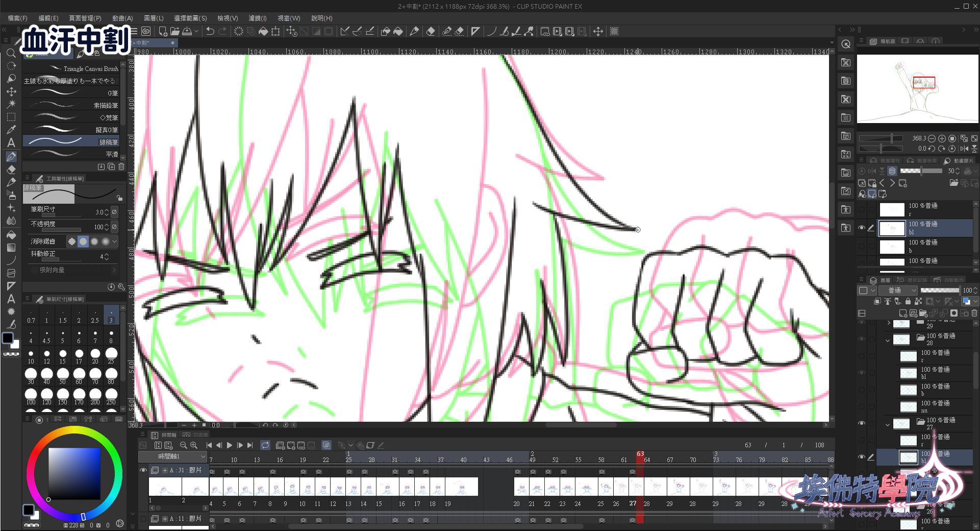Play the animation in timeline
This screenshot has height=531, width=980.
(230, 445)
